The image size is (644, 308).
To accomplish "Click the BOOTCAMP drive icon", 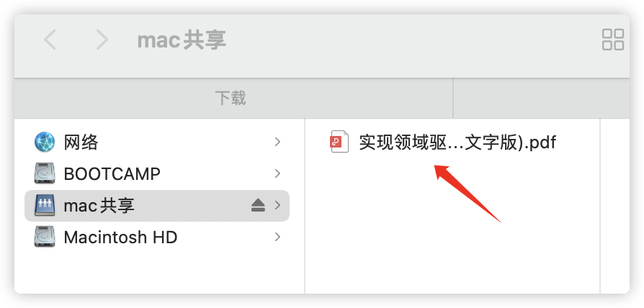I will [45, 173].
